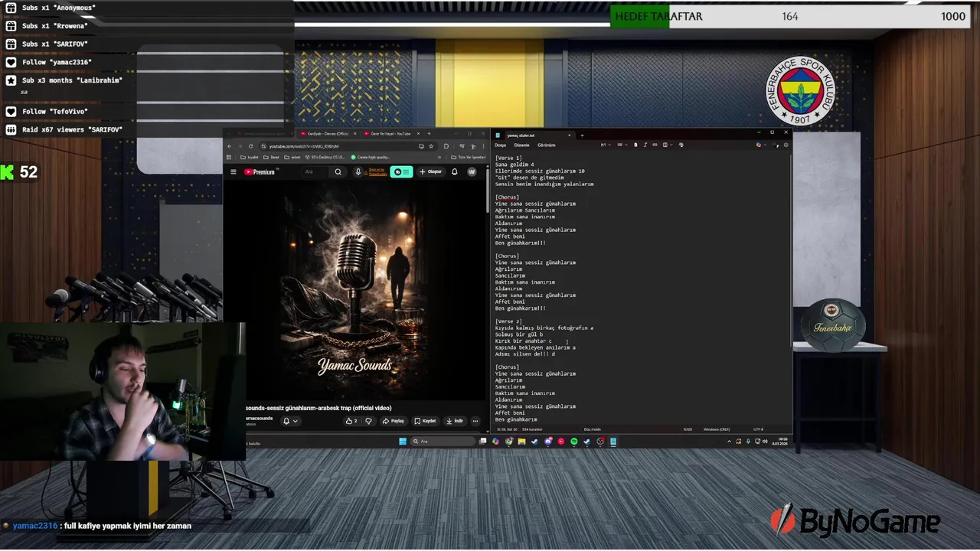
Task: Open Chrome from the taskbar
Action: pos(509,441)
